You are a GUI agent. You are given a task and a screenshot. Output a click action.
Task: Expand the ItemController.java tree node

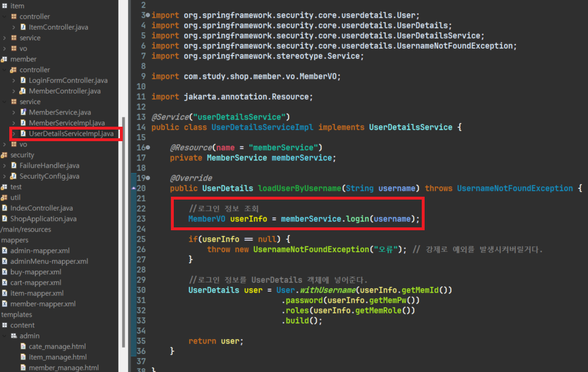tap(13, 27)
